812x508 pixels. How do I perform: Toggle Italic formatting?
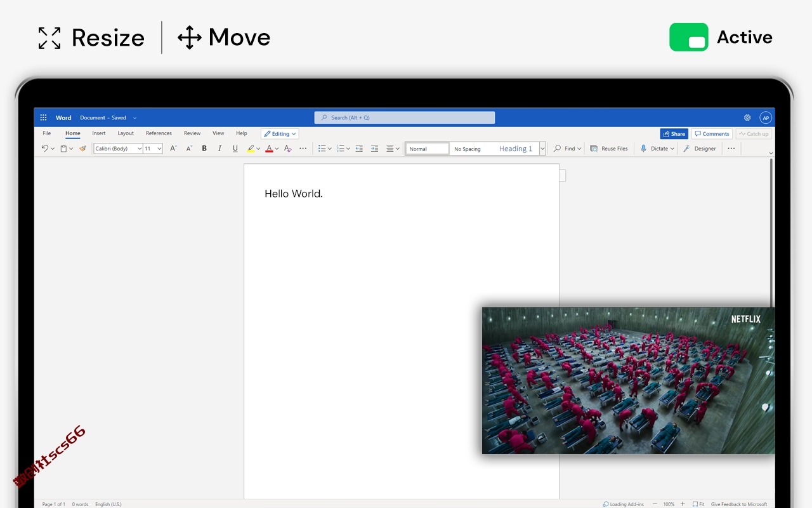[x=219, y=149]
